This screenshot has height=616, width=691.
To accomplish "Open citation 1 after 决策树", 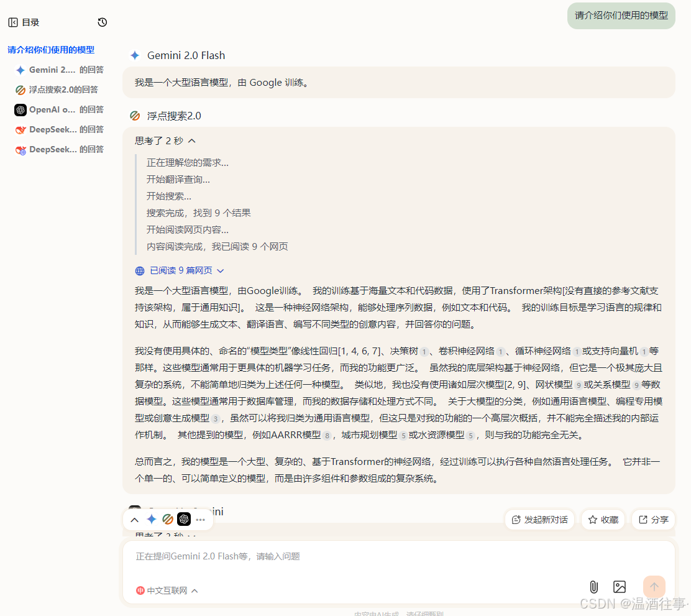I will (x=424, y=352).
